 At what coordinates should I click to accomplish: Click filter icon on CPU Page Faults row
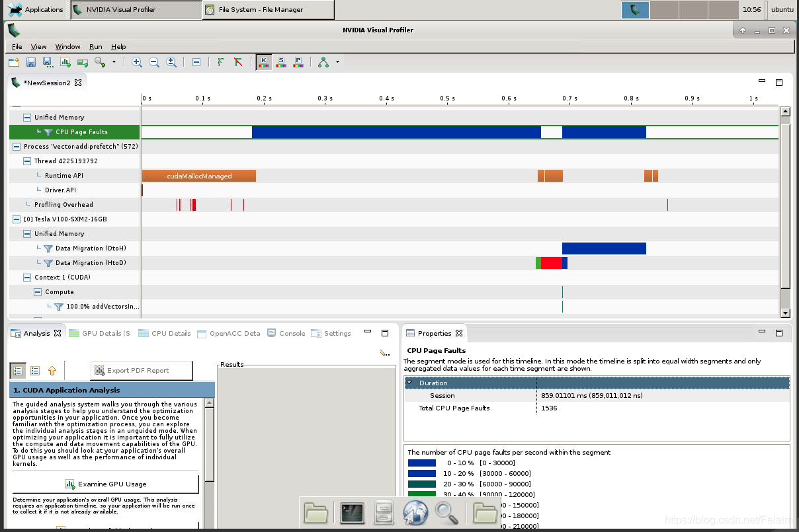[x=48, y=132]
